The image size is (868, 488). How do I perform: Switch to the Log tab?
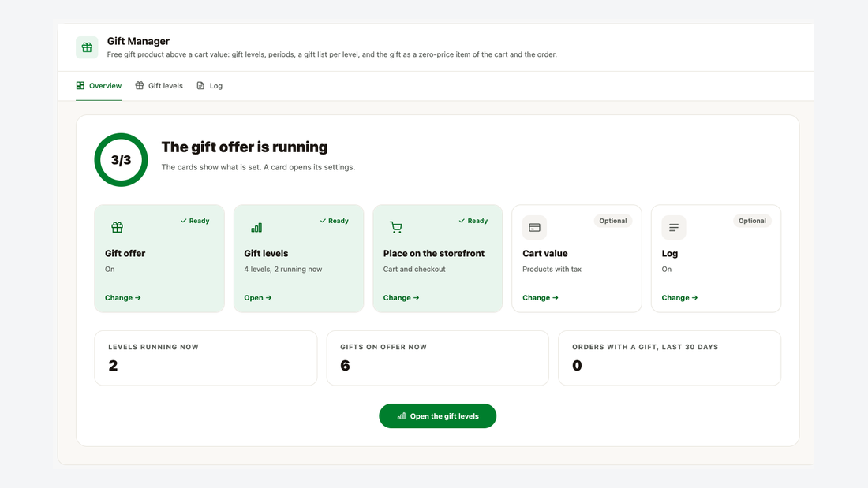[x=209, y=86]
